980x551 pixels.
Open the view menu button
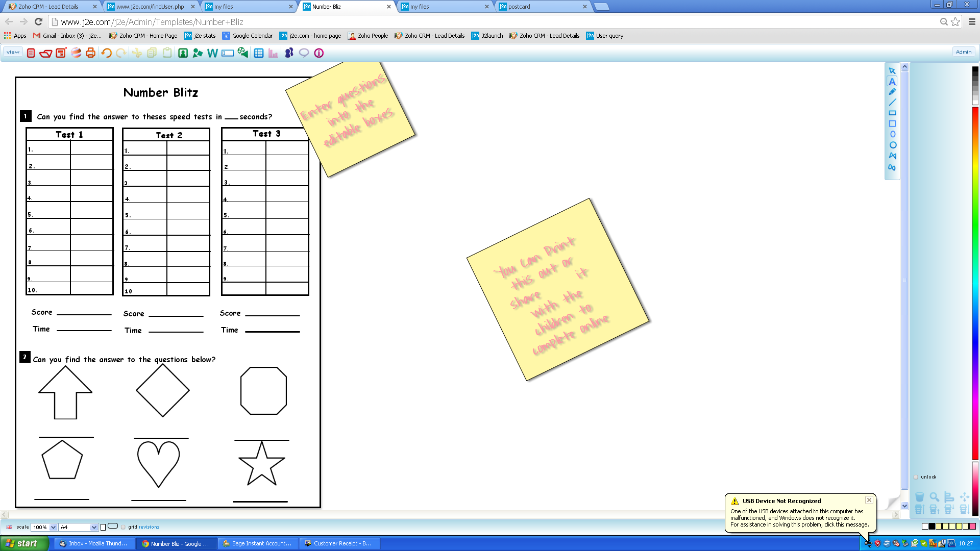point(13,52)
